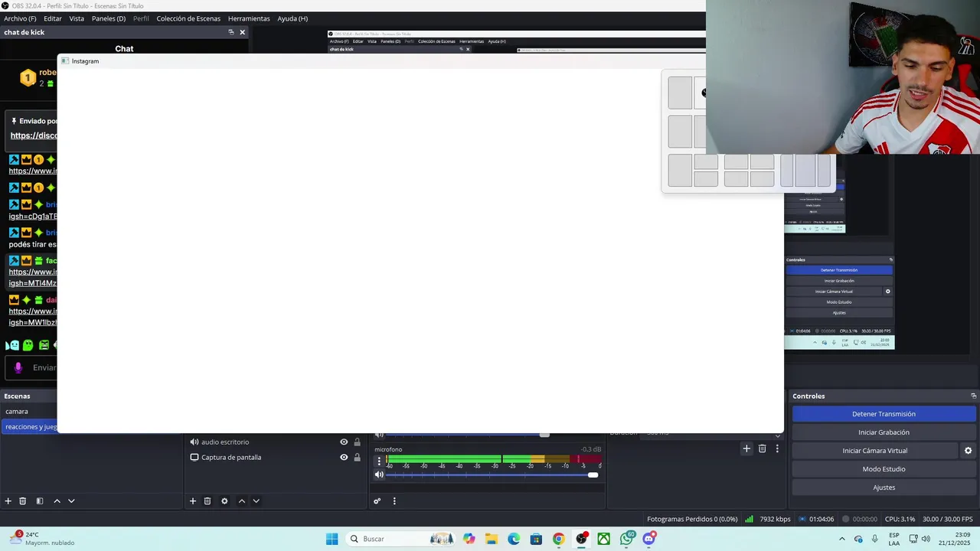This screenshot has width=980, height=551.
Task: Enable Modo Estudio
Action: tap(884, 469)
